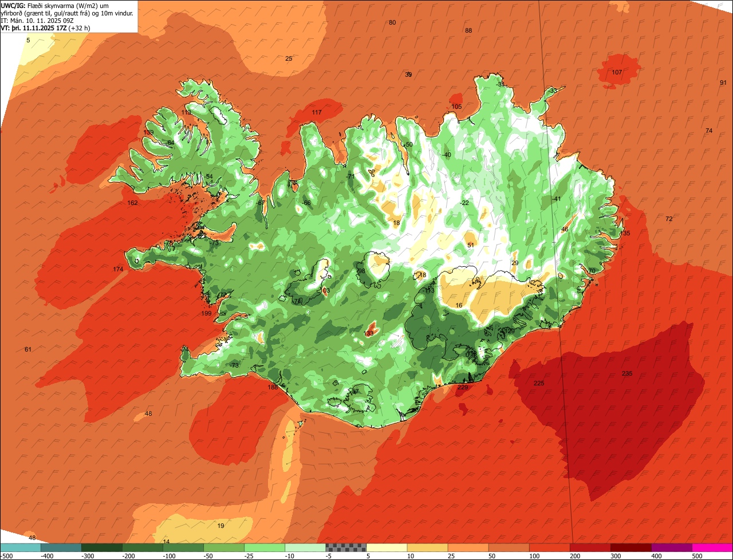This screenshot has height=560, width=733.
Task: Click the value 135 off the east coast
Action: [x=625, y=233]
